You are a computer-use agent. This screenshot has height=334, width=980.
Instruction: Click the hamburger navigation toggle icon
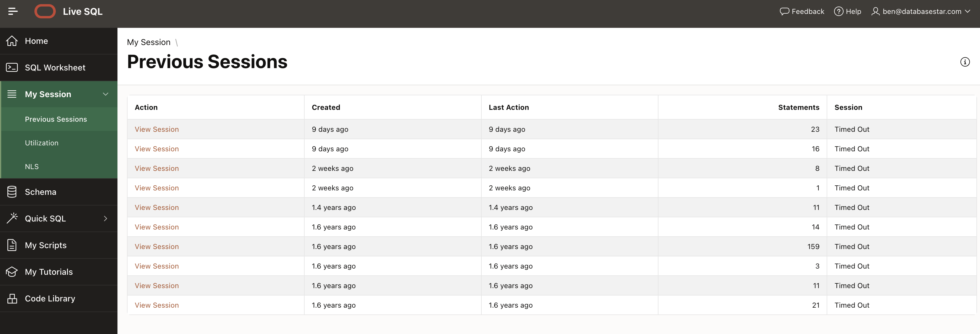(12, 11)
